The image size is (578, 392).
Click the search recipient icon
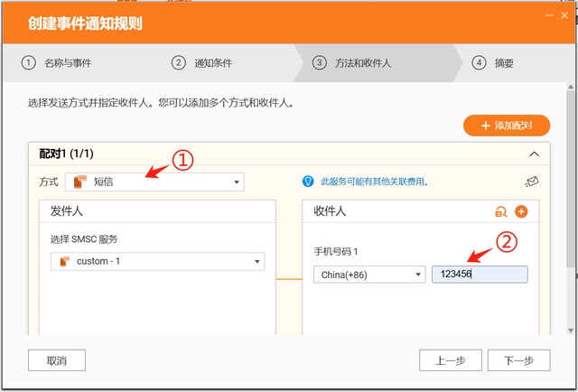pyautogui.click(x=500, y=211)
